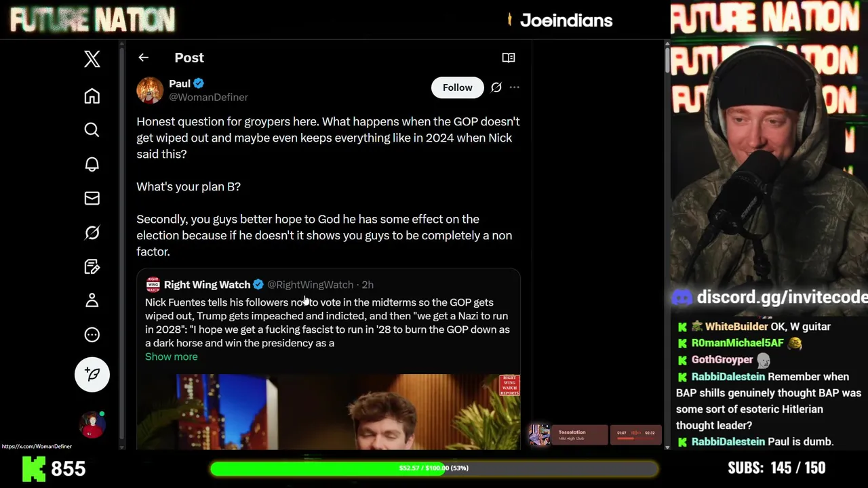
Task: Click SUBS: 145 / 150 counter
Action: pyautogui.click(x=776, y=468)
